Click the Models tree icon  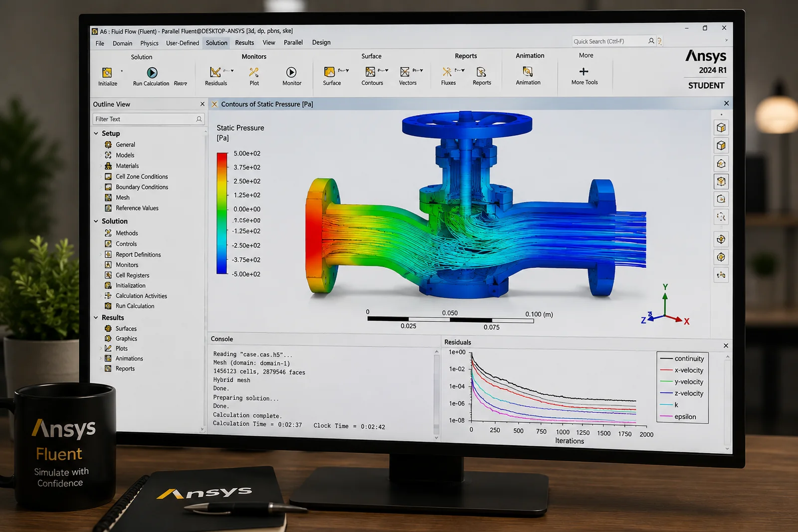pyautogui.click(x=108, y=155)
